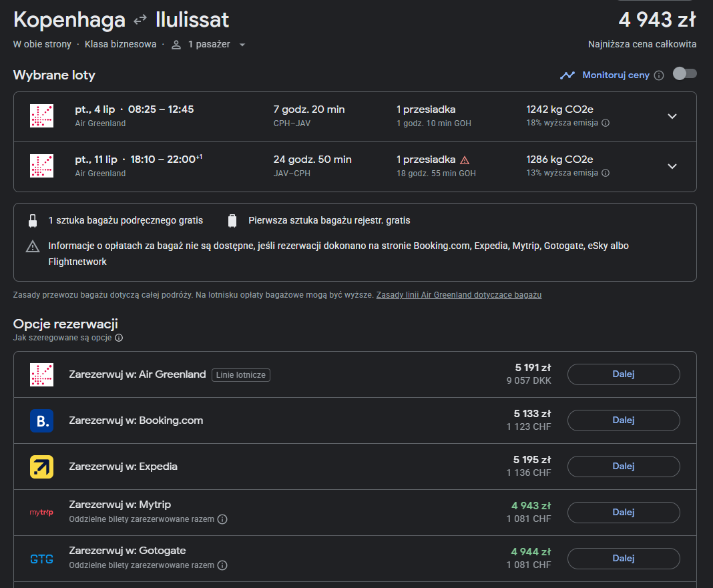Image resolution: width=713 pixels, height=588 pixels.
Task: Click the 5 195 zł Expedia price
Action: (532, 460)
